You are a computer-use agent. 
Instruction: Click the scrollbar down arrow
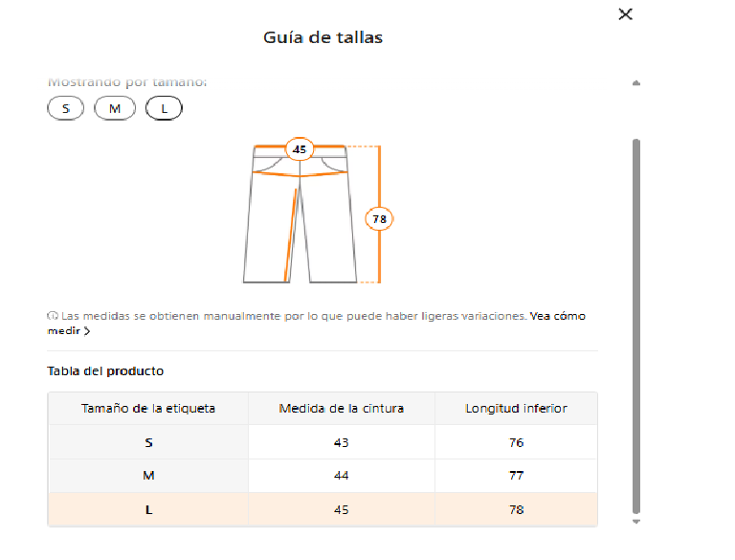click(636, 522)
